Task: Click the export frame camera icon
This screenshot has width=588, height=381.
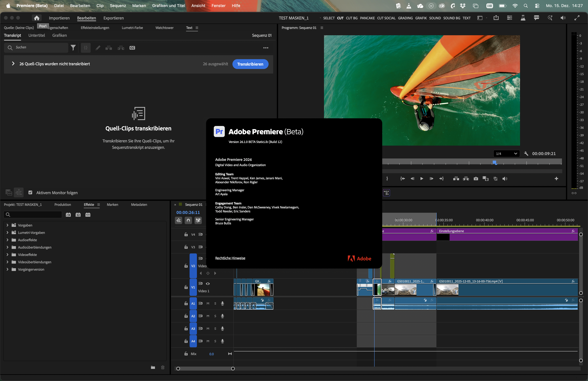Action: [476, 179]
